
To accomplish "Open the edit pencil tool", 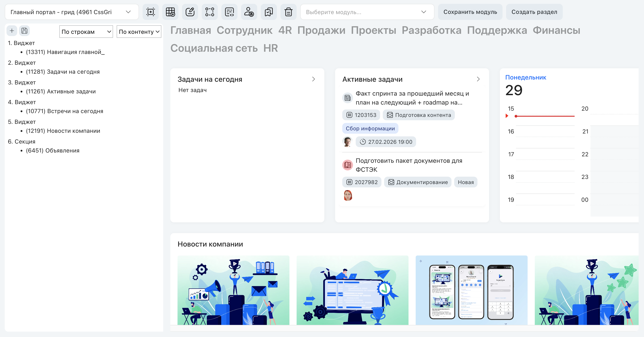I will (x=190, y=12).
